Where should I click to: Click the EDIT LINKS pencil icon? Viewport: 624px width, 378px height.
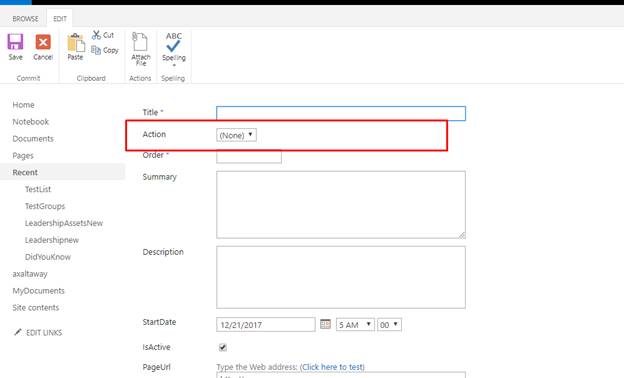pyautogui.click(x=18, y=332)
